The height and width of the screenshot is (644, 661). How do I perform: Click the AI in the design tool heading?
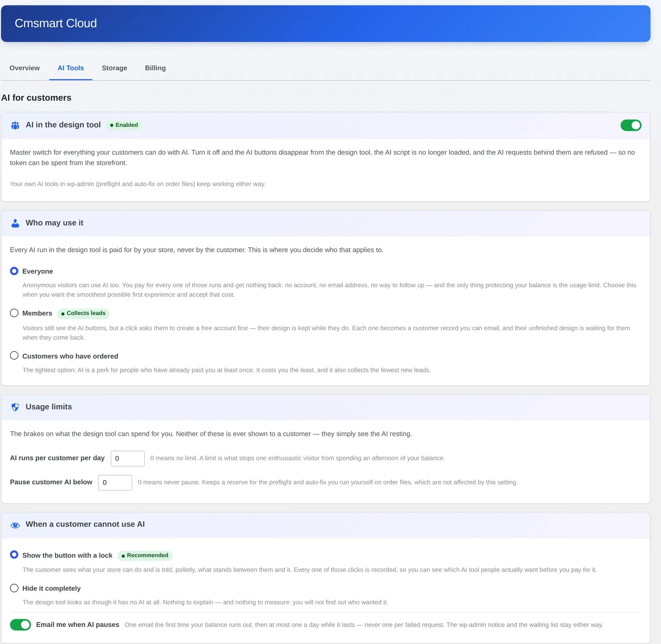point(63,125)
